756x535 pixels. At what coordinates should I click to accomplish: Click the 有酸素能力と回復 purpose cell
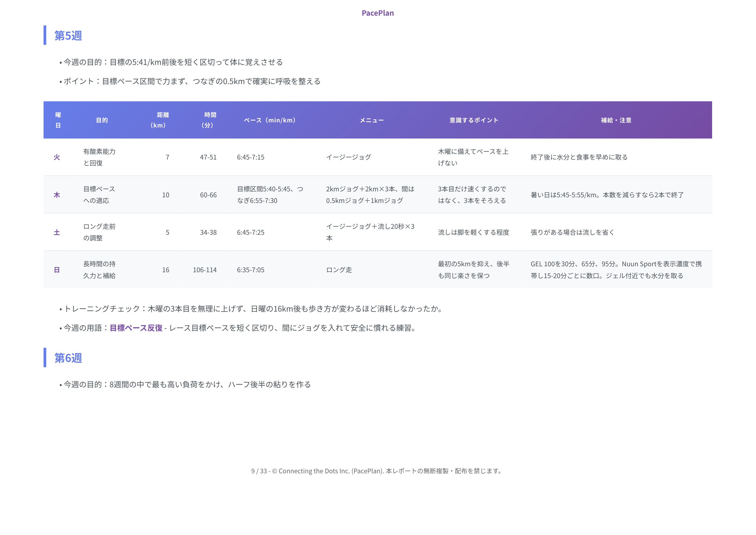pos(99,157)
